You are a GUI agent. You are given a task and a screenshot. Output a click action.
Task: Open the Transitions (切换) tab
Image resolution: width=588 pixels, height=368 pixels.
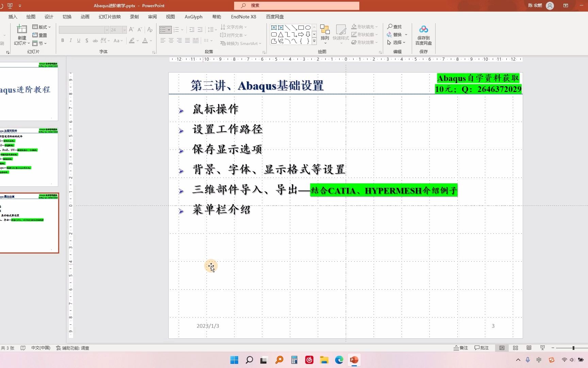[67, 17]
